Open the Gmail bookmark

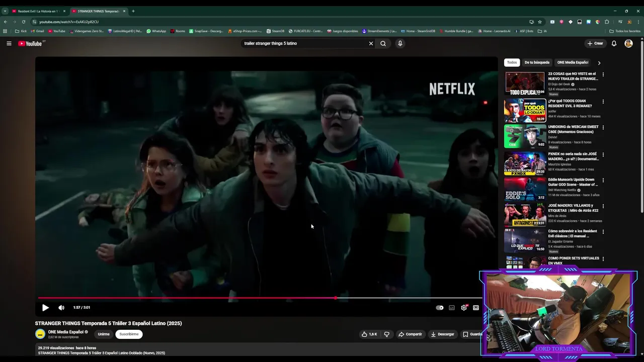(x=38, y=31)
